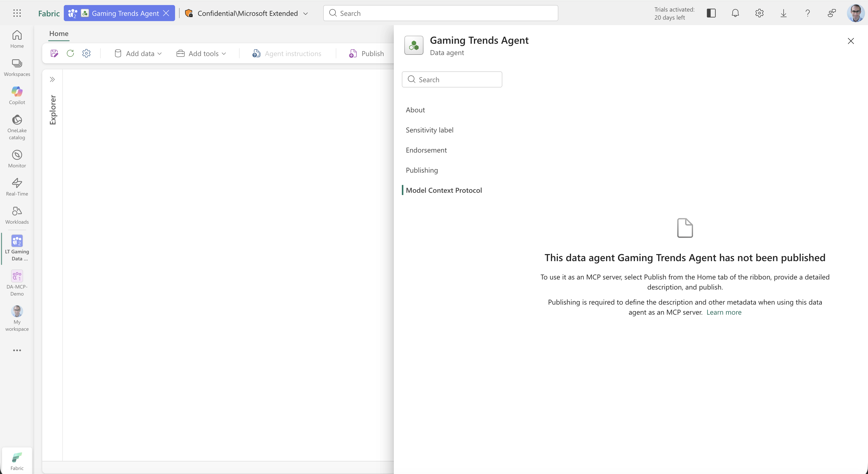Click the settings panel Search field
Screen dimensions: 868x474
pyautogui.click(x=452, y=80)
